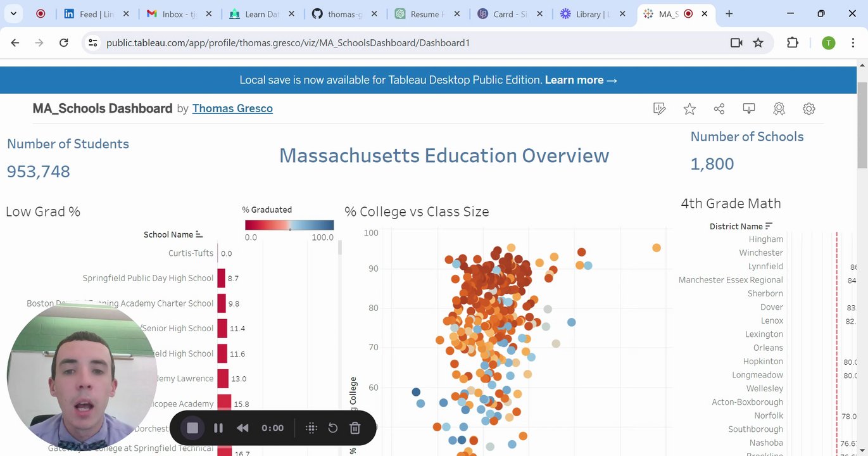Image resolution: width=868 pixels, height=456 pixels.
Task: Click the browser address bar URL
Action: pos(288,42)
